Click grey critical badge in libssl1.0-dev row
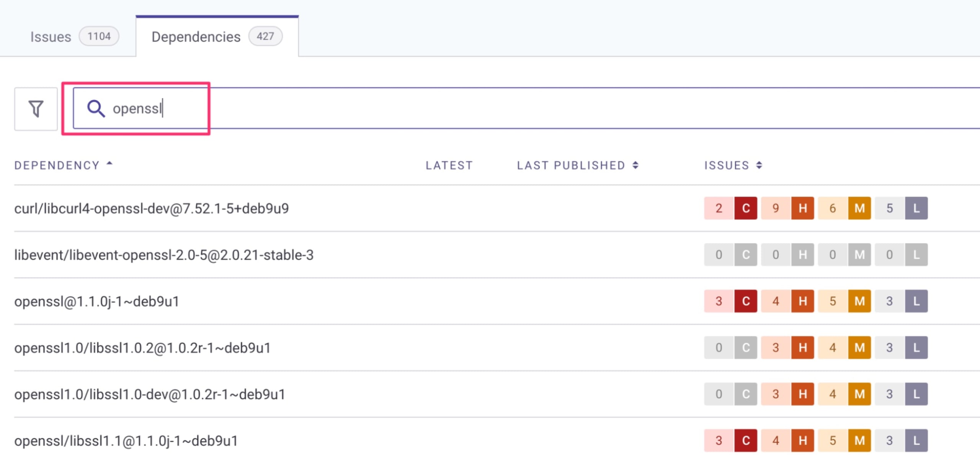 745,394
